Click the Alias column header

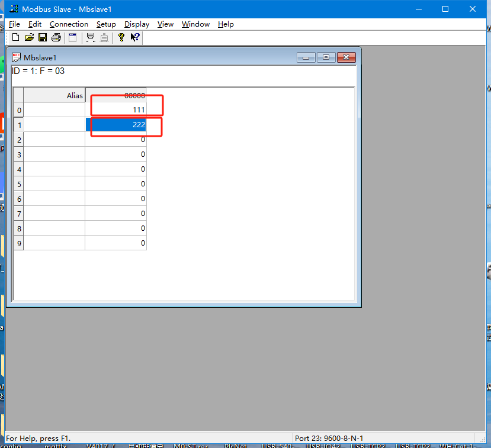[54, 95]
